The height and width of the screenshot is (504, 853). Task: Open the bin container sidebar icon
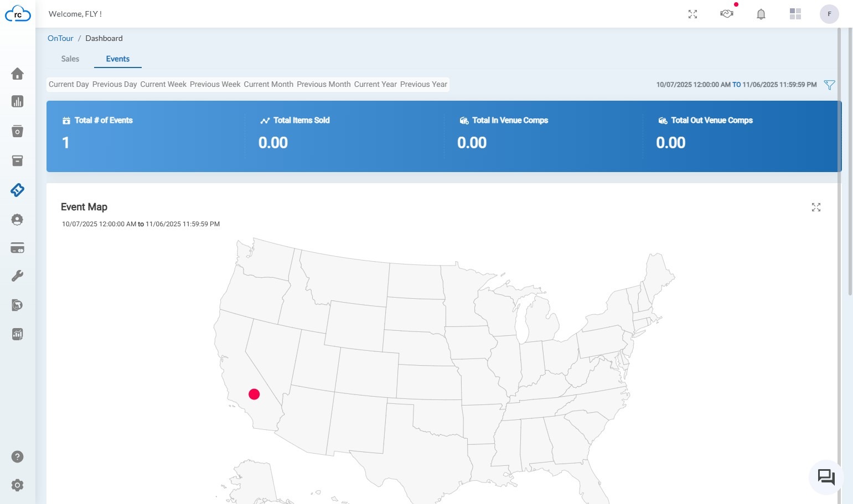18,131
